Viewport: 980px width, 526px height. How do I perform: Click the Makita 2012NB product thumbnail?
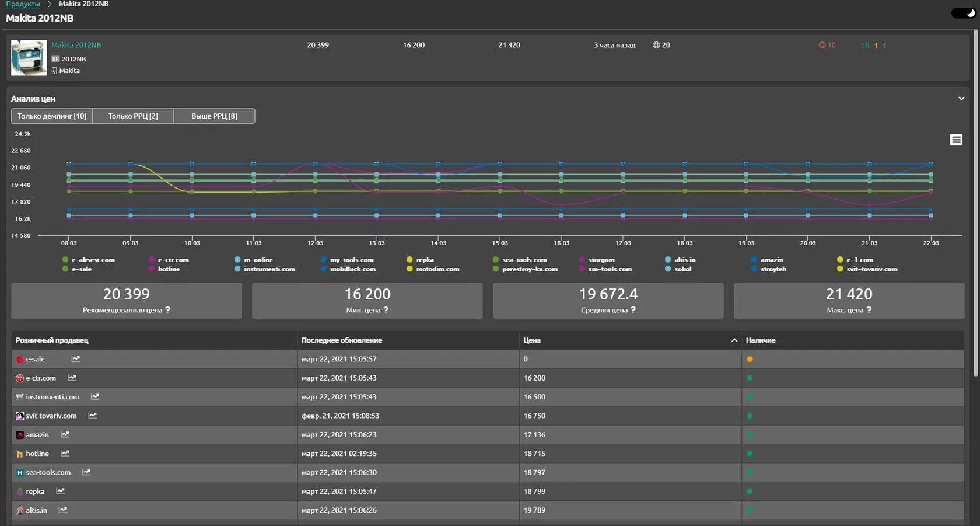(x=29, y=58)
